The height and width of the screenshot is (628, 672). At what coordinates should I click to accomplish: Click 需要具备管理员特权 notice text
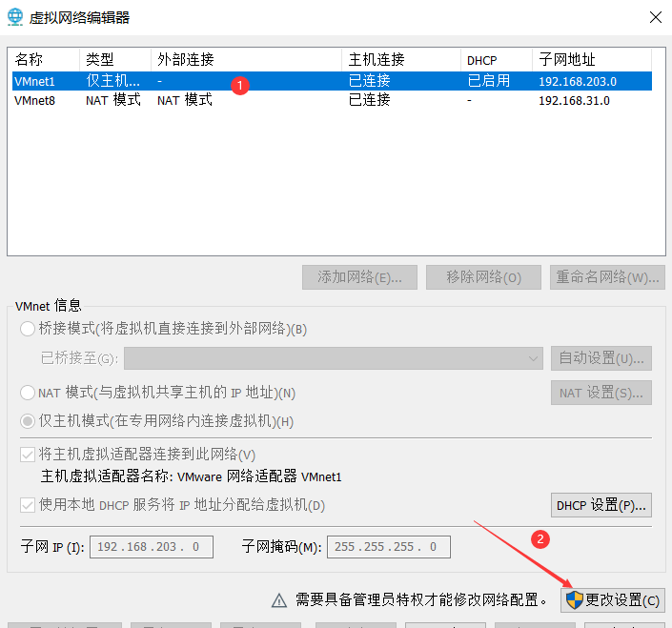[421, 599]
